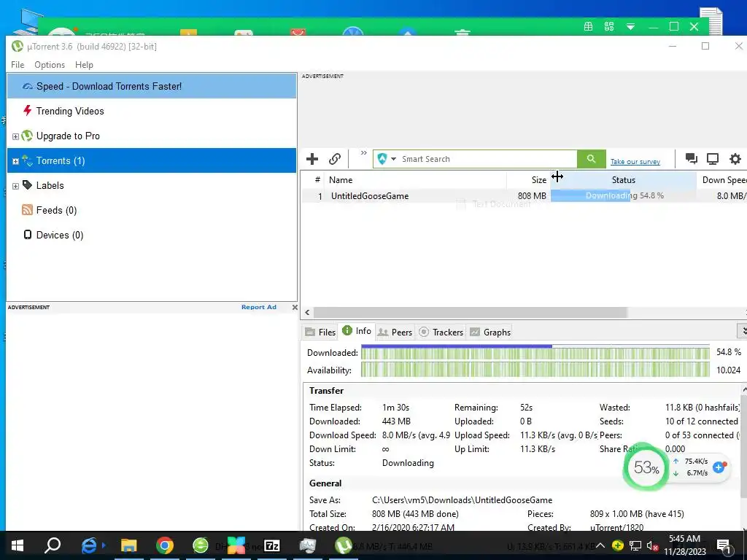Open the Take our survey link
747x560 pixels.
click(635, 162)
